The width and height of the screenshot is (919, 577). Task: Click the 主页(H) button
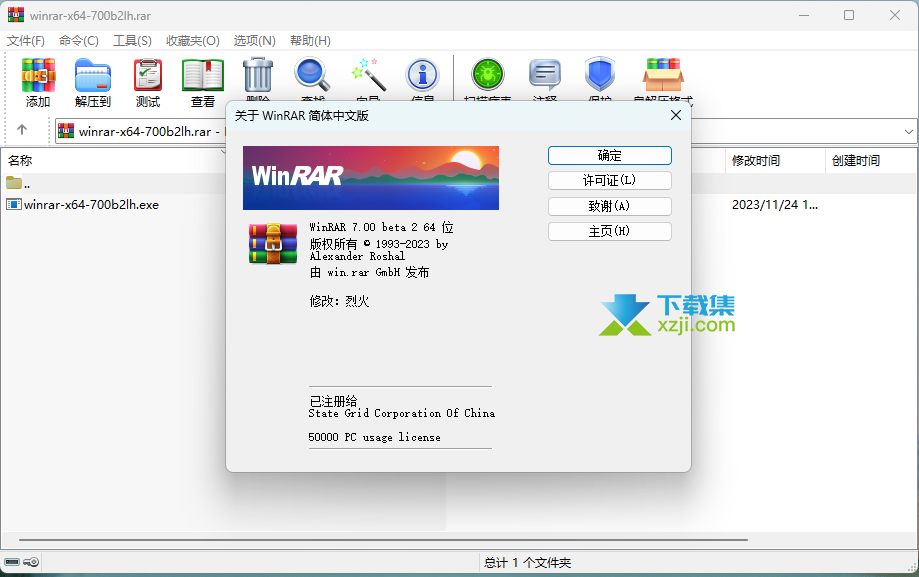coord(610,231)
